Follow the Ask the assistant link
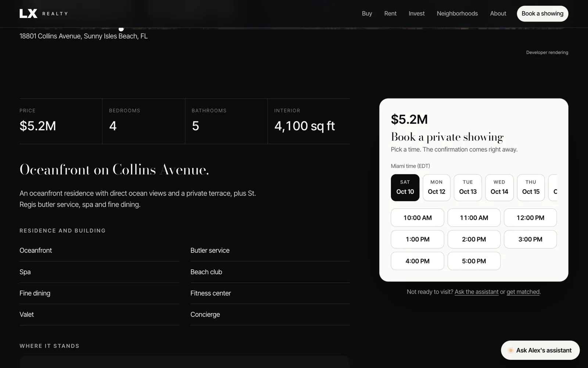Image resolution: width=588 pixels, height=368 pixels. point(476,292)
